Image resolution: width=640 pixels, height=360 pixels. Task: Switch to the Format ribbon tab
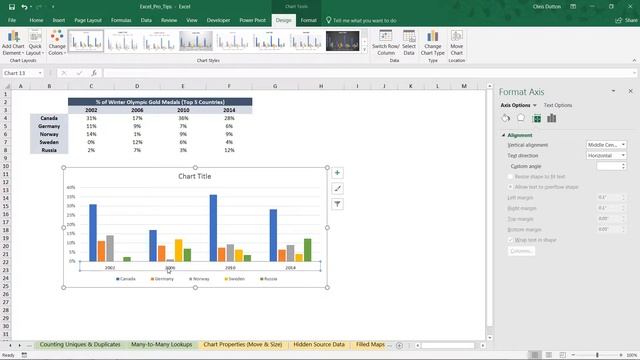[309, 20]
